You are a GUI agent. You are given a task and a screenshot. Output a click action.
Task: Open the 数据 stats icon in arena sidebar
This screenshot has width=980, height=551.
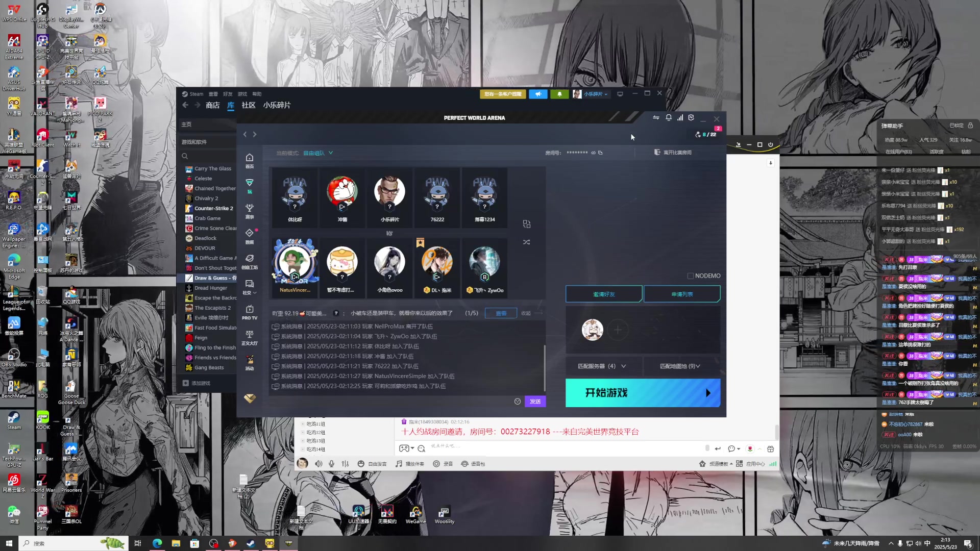tap(250, 236)
